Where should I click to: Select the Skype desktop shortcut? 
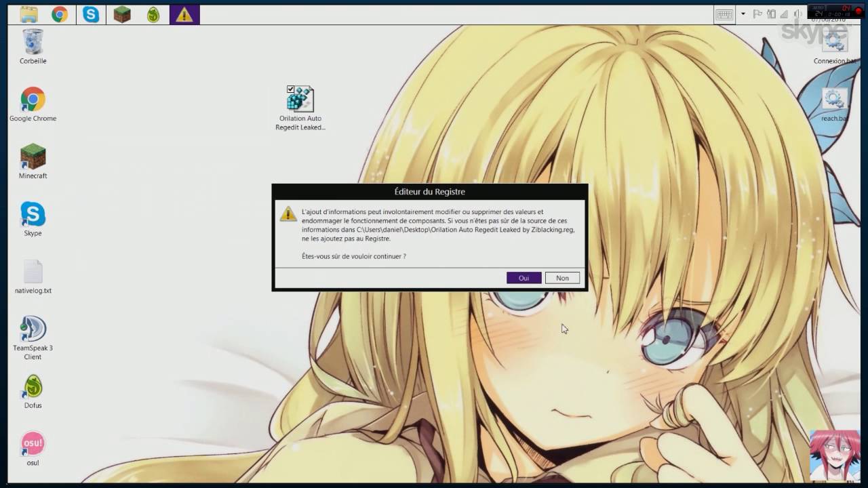coord(33,219)
